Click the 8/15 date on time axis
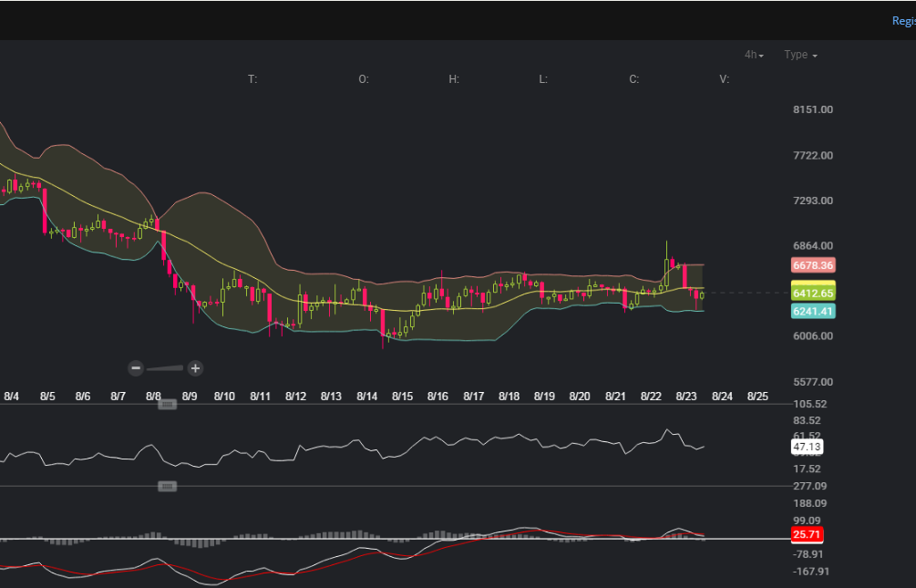 point(402,397)
